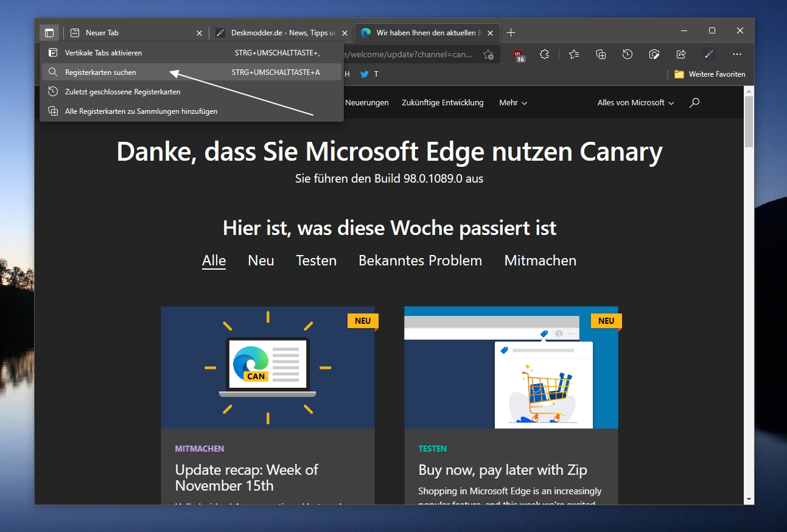The height and width of the screenshot is (532, 787).
Task: Switch to the Deskmodder.de tab
Action: pos(282,33)
